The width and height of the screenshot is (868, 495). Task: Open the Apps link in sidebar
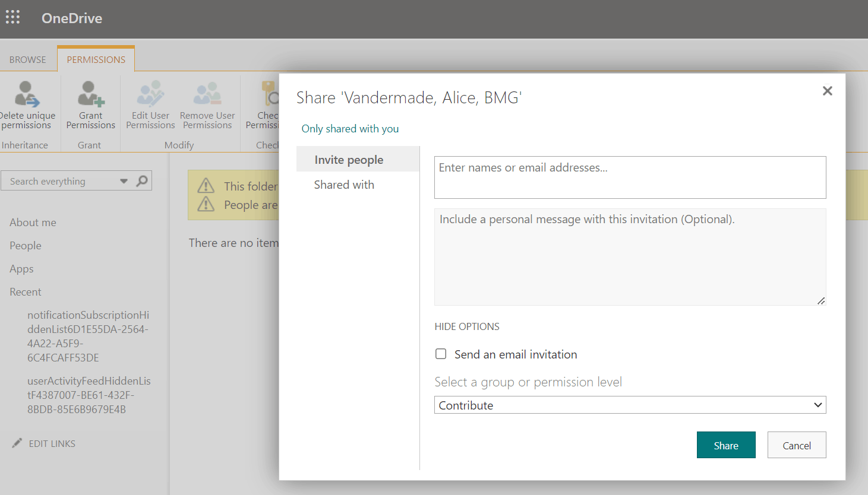click(21, 268)
